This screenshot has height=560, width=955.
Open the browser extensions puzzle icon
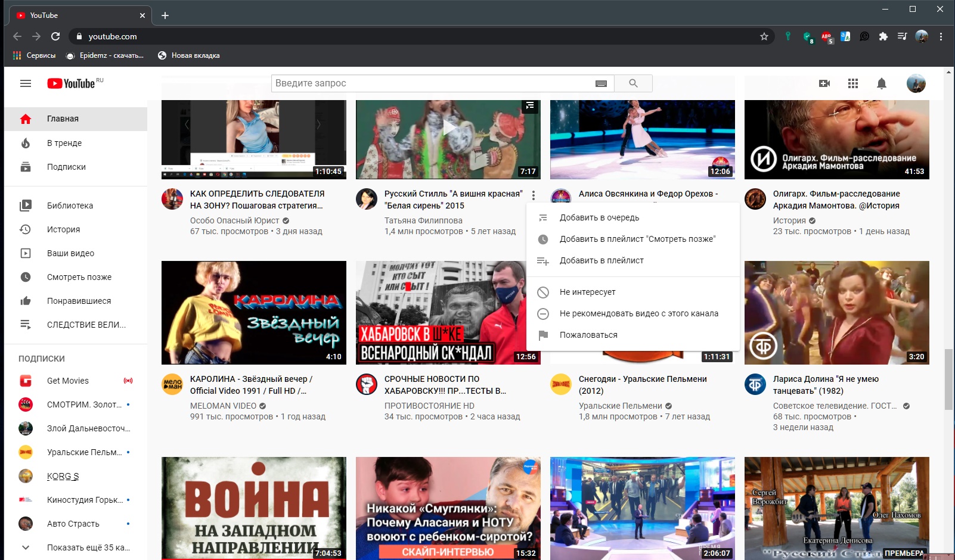click(883, 36)
